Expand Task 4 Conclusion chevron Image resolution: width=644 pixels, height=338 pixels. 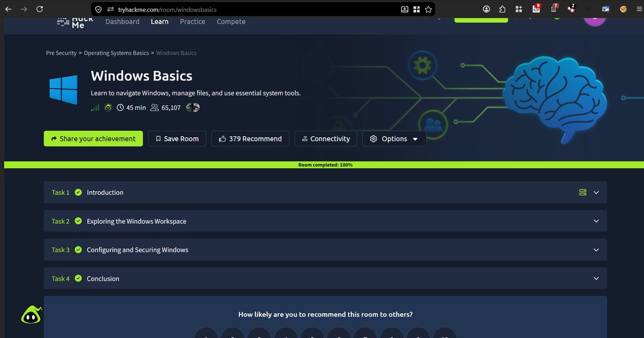596,279
